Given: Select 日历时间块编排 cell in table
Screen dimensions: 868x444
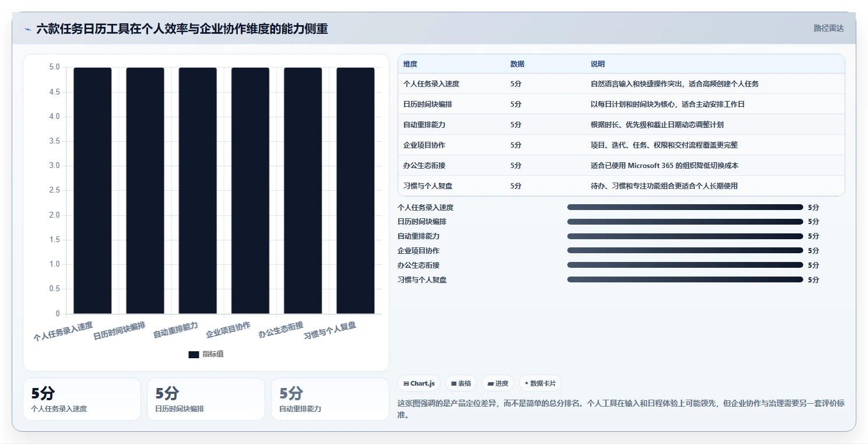Looking at the screenshot, I should 428,104.
